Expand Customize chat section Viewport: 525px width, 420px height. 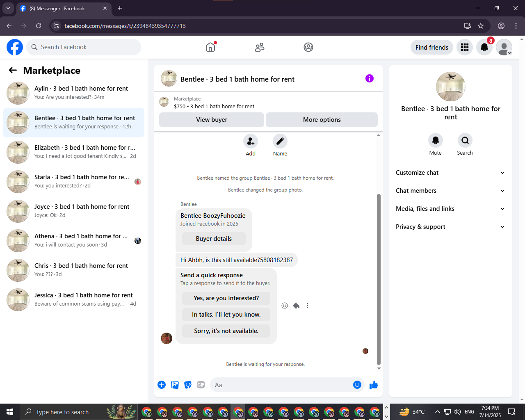450,173
